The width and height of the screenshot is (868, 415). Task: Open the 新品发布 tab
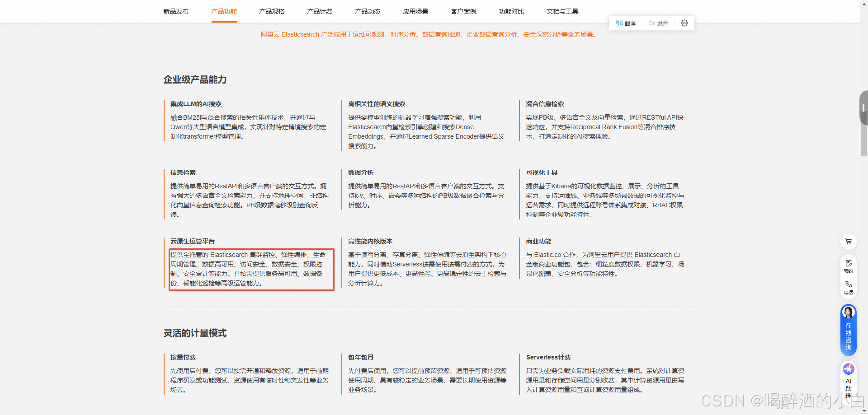click(176, 11)
